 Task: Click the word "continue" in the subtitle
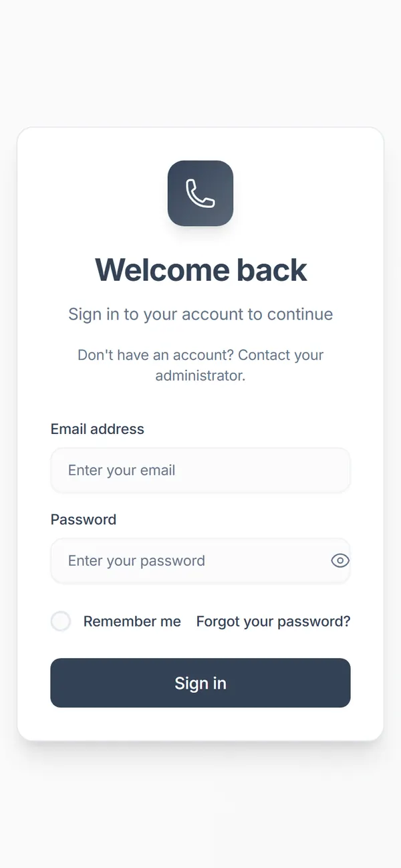pyautogui.click(x=300, y=314)
